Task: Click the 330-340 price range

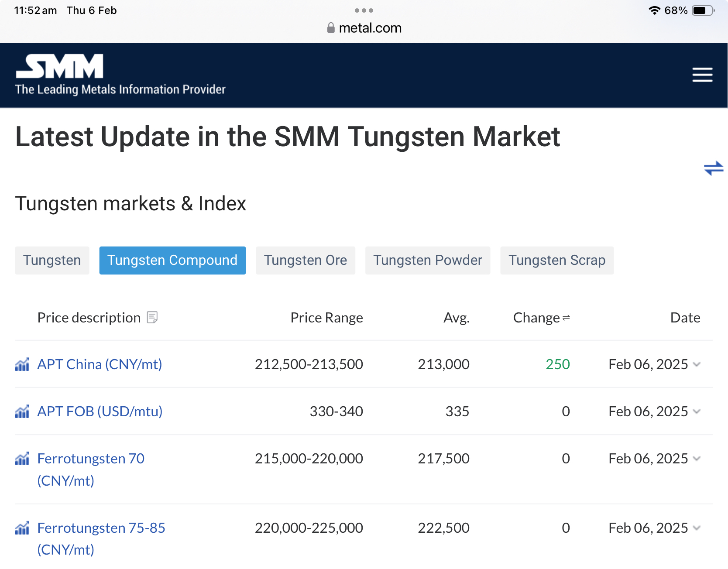Action: click(x=337, y=411)
